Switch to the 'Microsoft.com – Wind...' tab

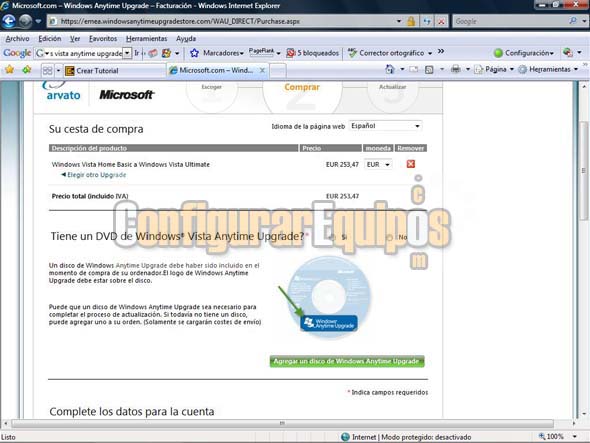tap(217, 70)
